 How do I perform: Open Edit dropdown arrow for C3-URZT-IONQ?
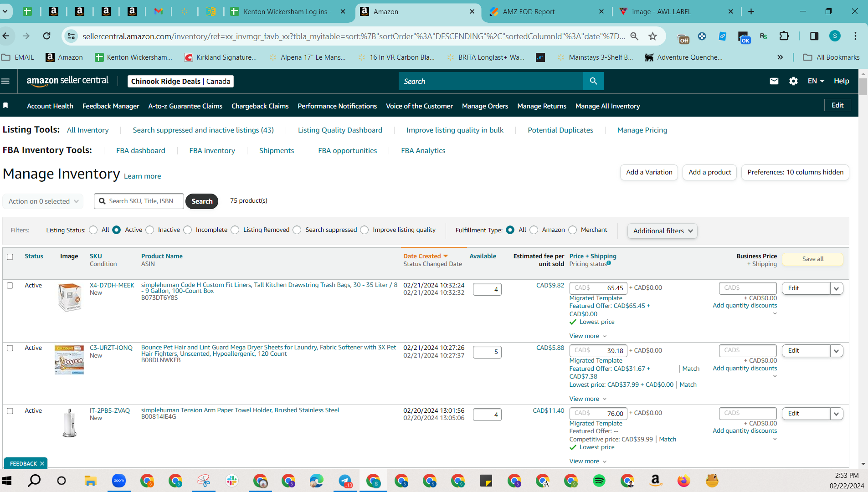[x=837, y=351]
